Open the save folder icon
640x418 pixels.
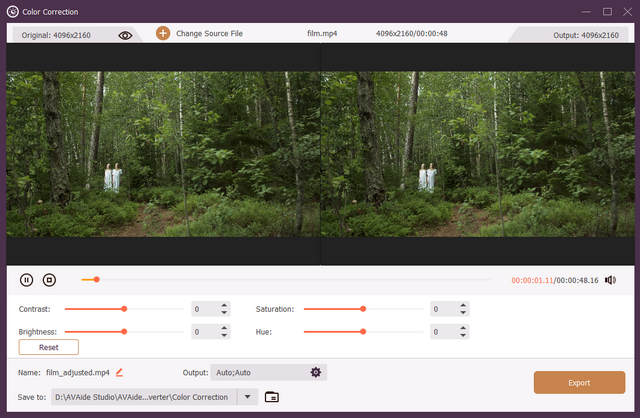(x=271, y=397)
